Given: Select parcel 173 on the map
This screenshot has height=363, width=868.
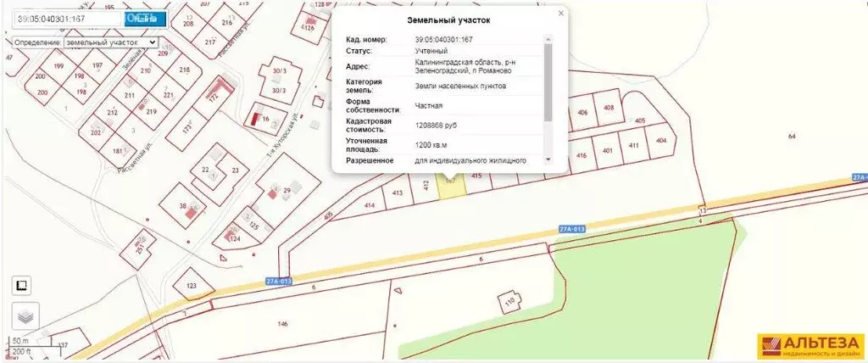Looking at the screenshot, I should [186, 128].
